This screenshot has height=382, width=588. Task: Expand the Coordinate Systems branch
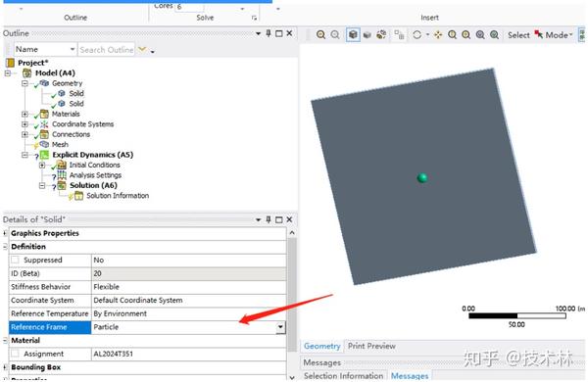24,124
